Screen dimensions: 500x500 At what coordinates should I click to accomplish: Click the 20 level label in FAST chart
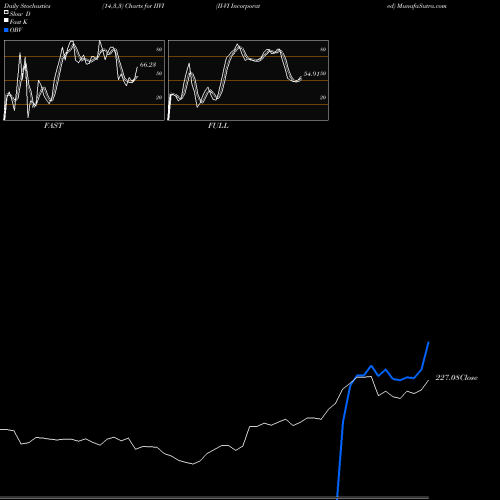point(159,97)
